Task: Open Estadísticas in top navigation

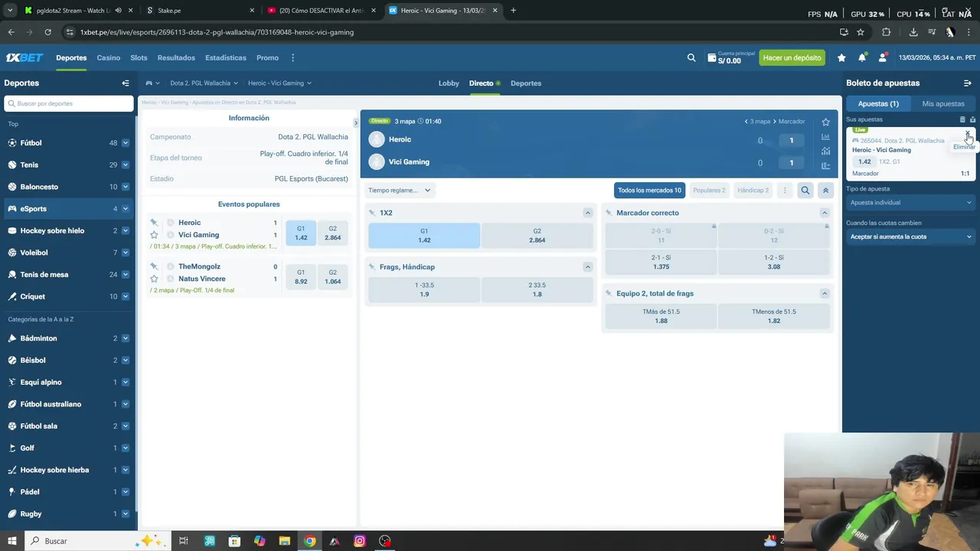Action: coord(226,57)
